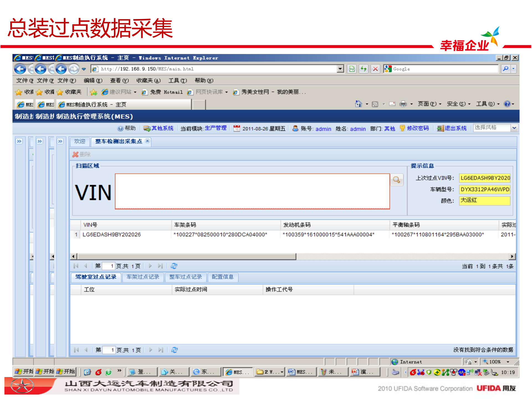Click inside the VIN scan input field
The height and width of the screenshot is (399, 532).
(252, 191)
